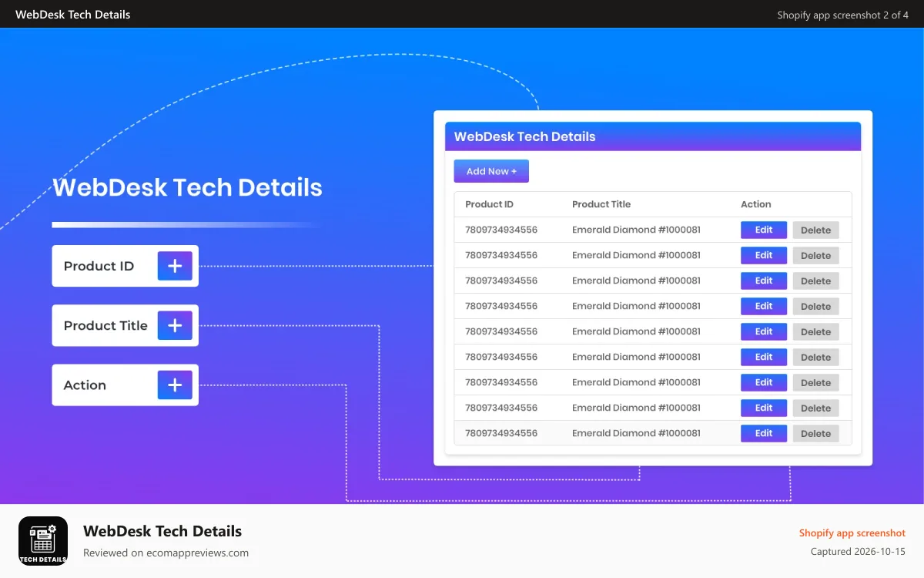
Task: Click the panel's WebDesk Tech Details header bar
Action: [653, 136]
